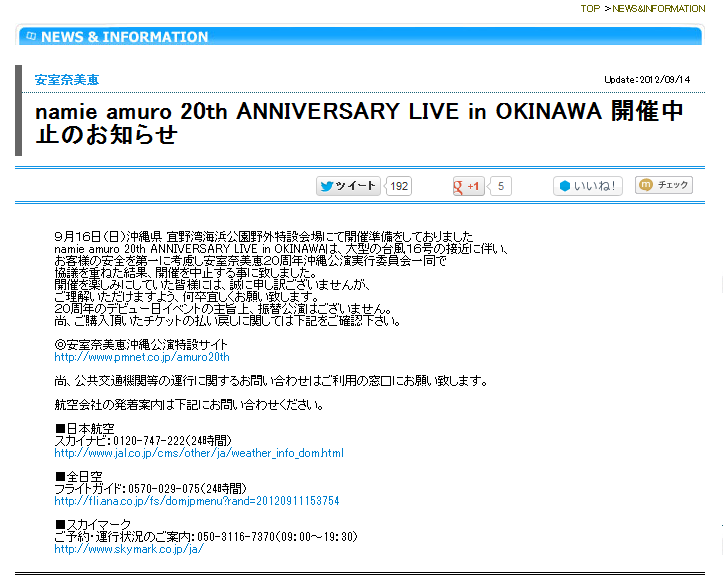Open the NEWS&INFORMATION breadcrumb link
The height and width of the screenshot is (583, 723).
click(x=658, y=9)
